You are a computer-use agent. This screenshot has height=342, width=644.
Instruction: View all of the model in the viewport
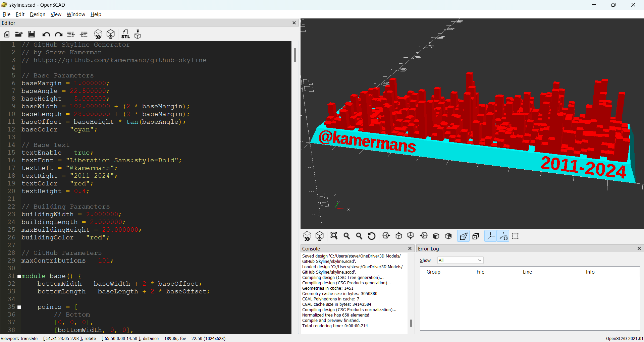pyautogui.click(x=334, y=236)
